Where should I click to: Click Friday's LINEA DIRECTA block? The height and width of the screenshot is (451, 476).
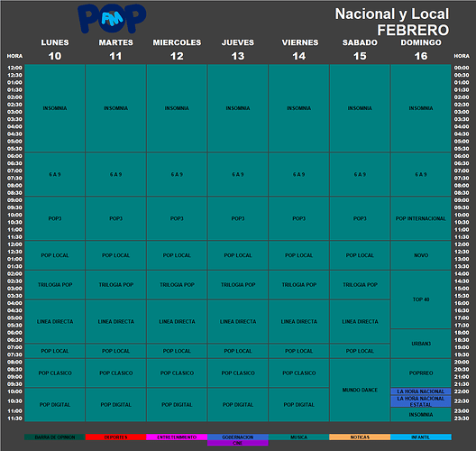(x=298, y=321)
